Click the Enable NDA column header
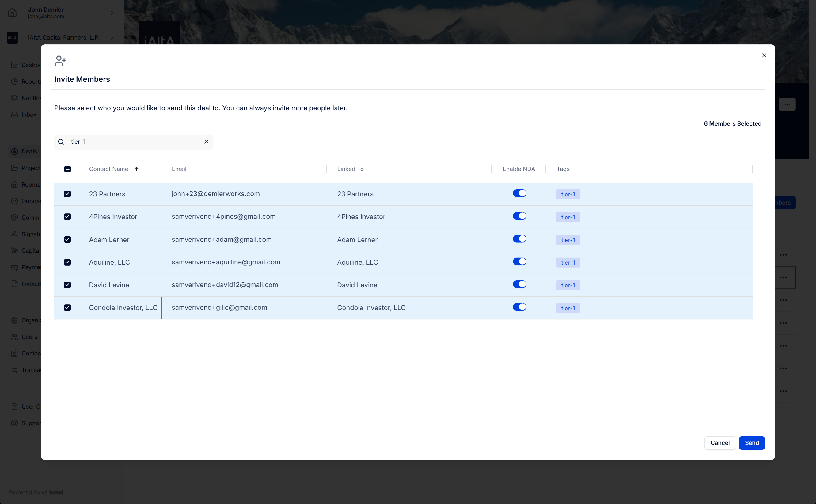 point(519,169)
